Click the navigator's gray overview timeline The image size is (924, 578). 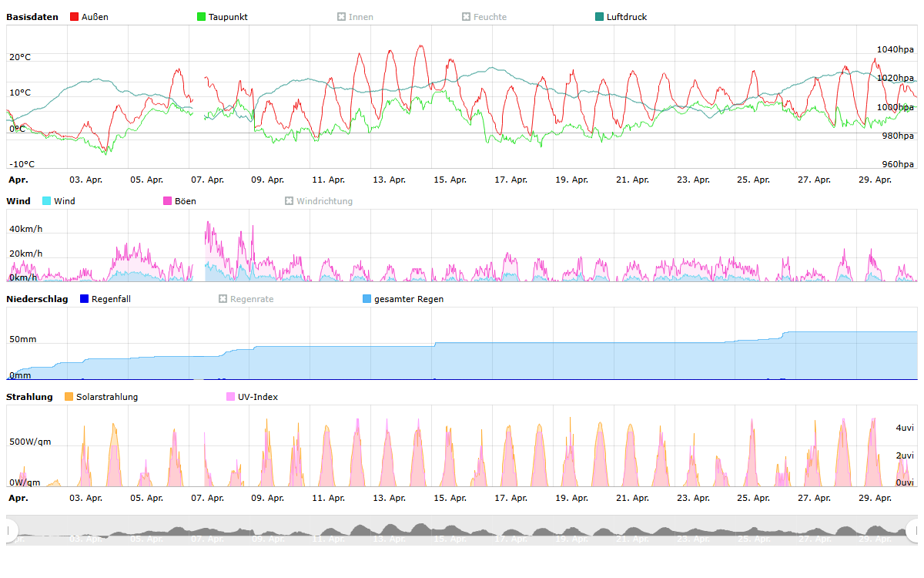(x=462, y=530)
